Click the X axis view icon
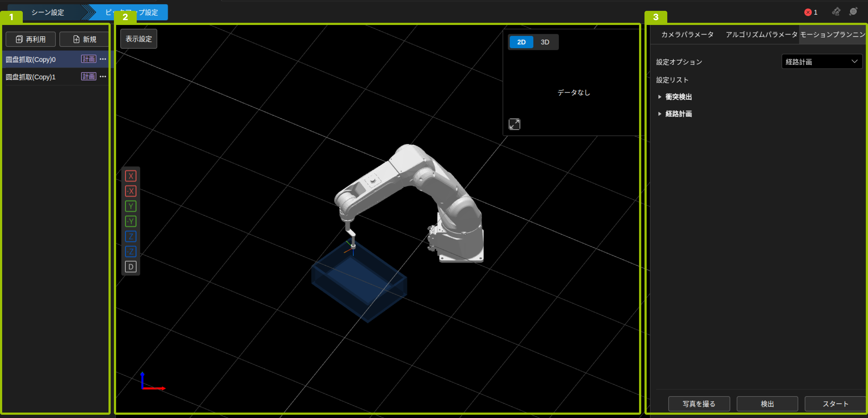The height and width of the screenshot is (418, 868). click(x=131, y=176)
